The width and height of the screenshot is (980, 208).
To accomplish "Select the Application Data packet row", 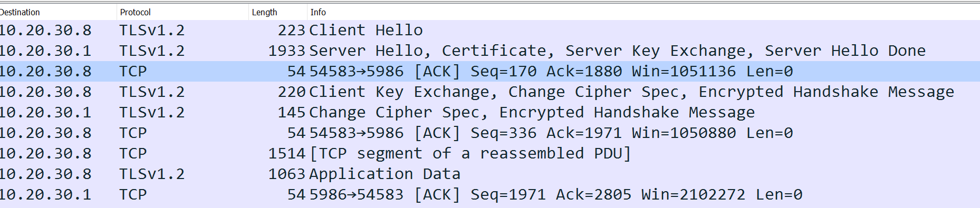I will click(490, 174).
